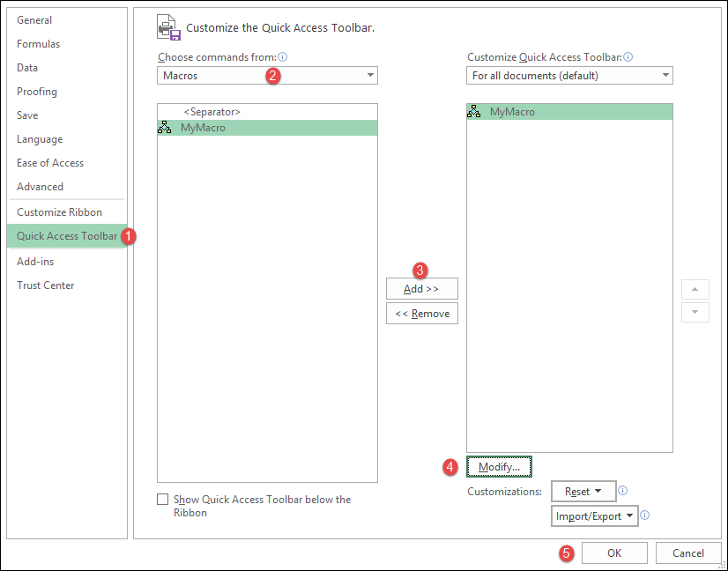Open the Macros commands dropdown
Viewport: 728px width, 571px height.
(x=267, y=75)
